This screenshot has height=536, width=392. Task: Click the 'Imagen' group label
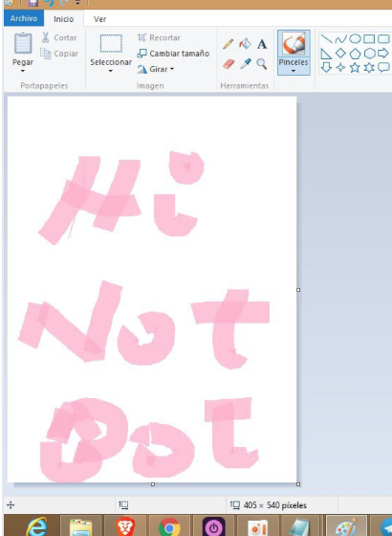150,85
